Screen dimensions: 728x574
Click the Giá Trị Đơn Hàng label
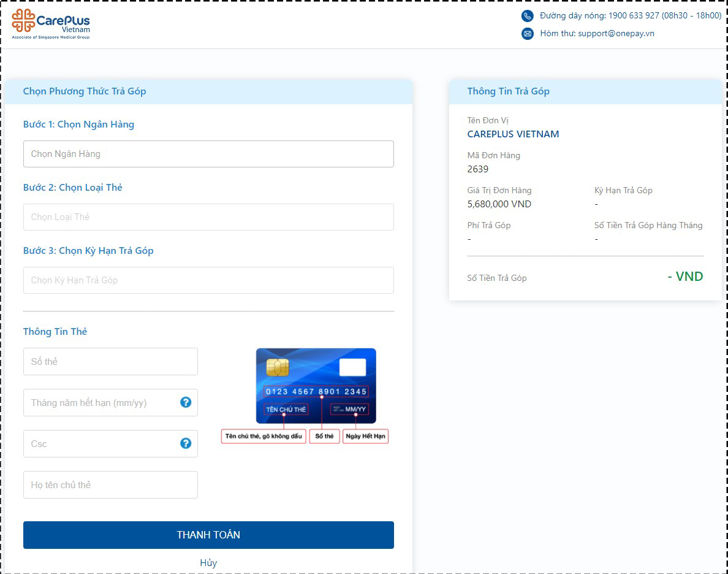(499, 191)
